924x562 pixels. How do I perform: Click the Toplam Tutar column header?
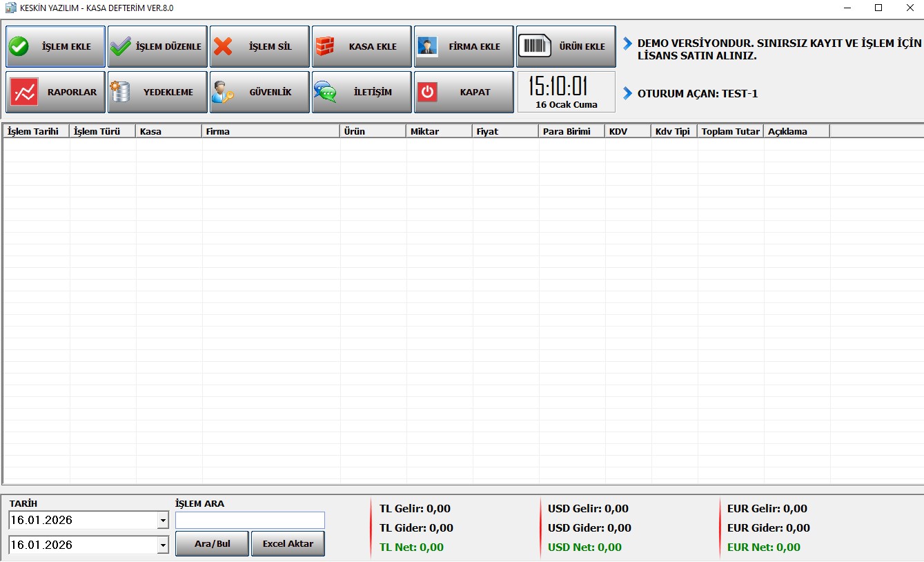click(730, 131)
